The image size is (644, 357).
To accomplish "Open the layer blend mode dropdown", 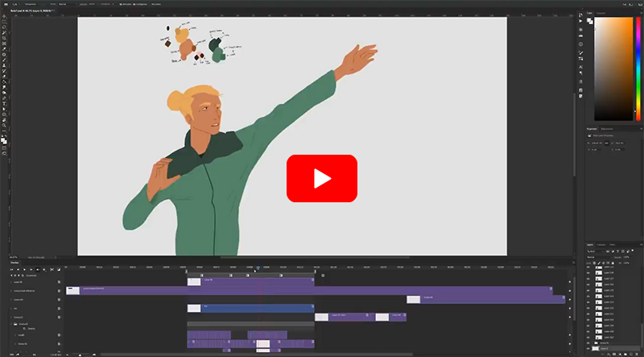I will point(600,257).
